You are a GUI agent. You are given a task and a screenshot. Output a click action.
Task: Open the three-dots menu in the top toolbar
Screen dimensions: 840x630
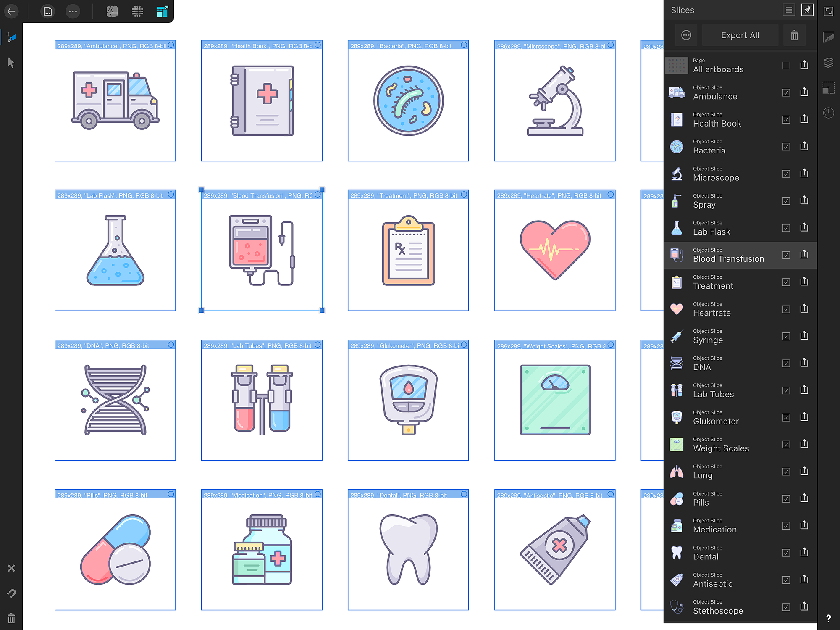[x=73, y=11]
